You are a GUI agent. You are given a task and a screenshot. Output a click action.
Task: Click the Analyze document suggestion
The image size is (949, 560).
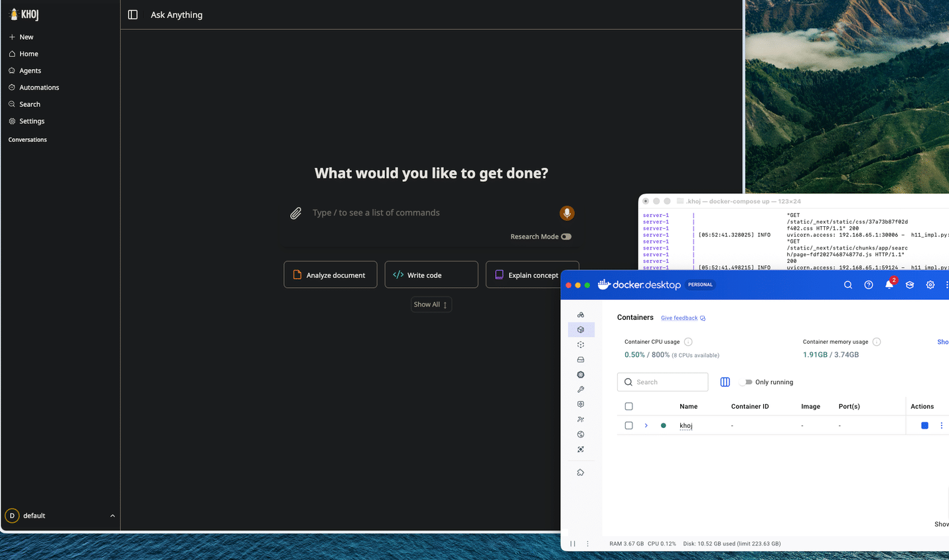click(x=330, y=275)
